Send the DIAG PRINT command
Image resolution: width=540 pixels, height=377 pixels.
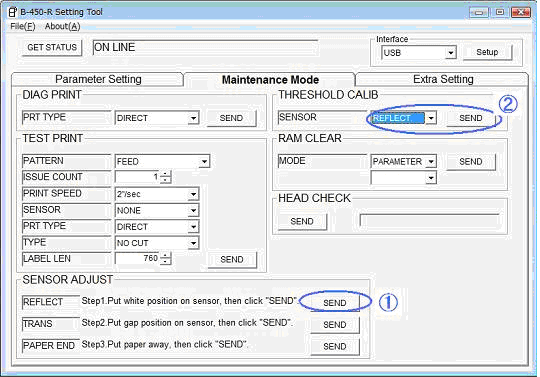231,118
